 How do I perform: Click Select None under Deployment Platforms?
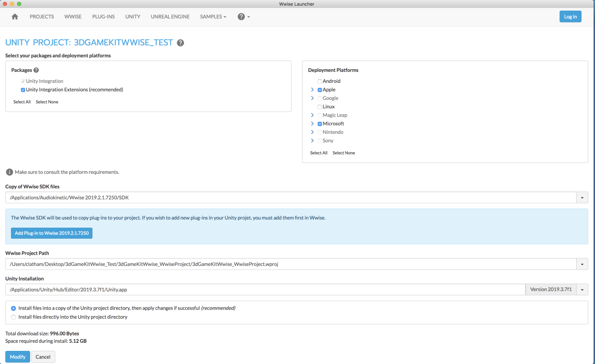[344, 153]
